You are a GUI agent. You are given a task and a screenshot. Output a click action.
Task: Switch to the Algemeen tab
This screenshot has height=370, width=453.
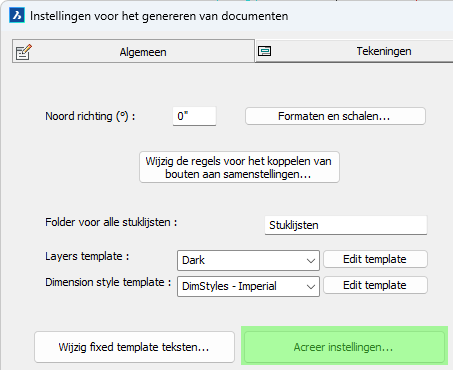pos(133,51)
